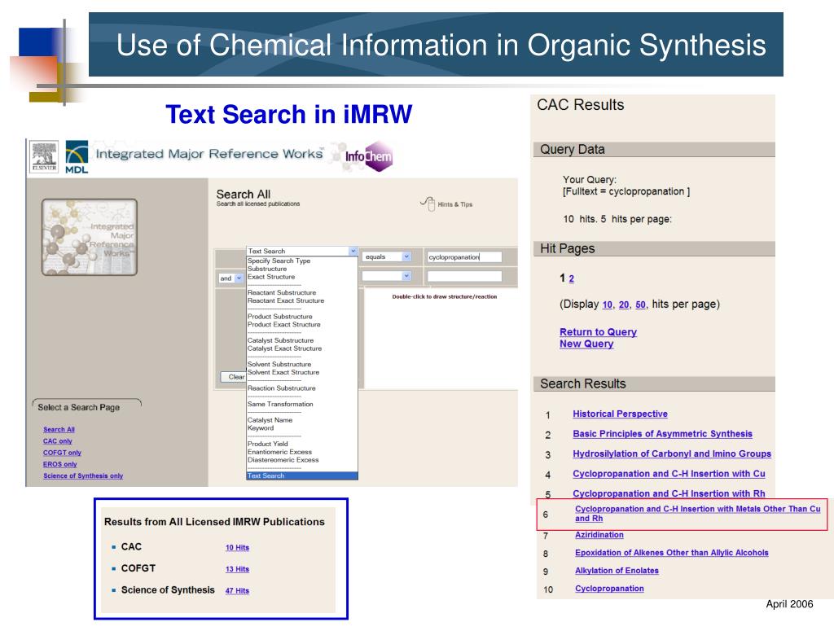Image resolution: width=834 pixels, height=644 pixels.
Task: Open the 'COFGT only' search page
Action: tap(62, 453)
